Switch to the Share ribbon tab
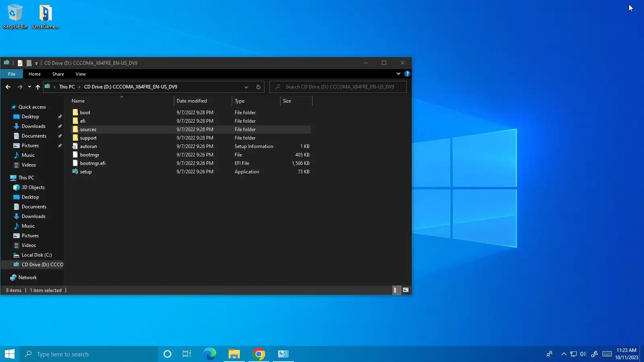This screenshot has width=644, height=362. coord(58,74)
